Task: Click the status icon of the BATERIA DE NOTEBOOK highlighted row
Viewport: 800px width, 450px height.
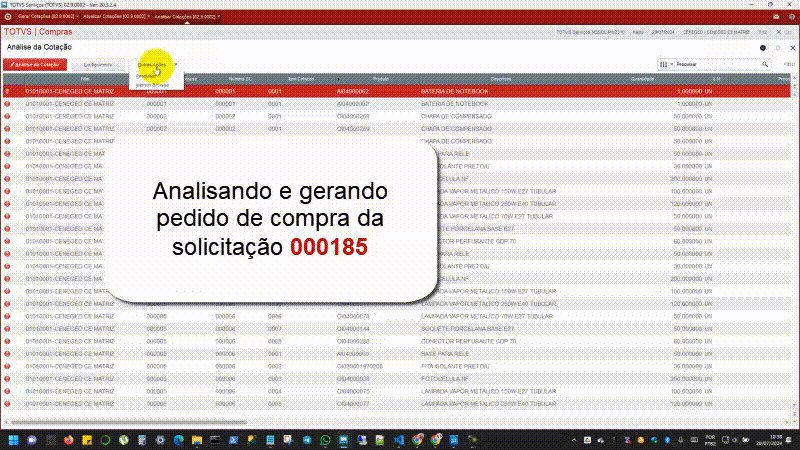Action: (x=7, y=91)
